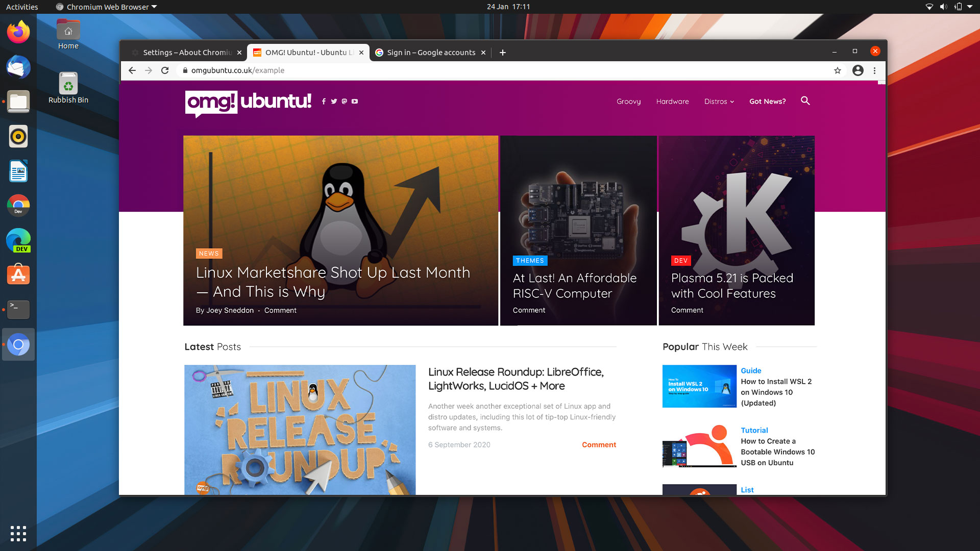This screenshot has height=551, width=980.
Task: Open Firefox from the dock
Action: (x=18, y=32)
